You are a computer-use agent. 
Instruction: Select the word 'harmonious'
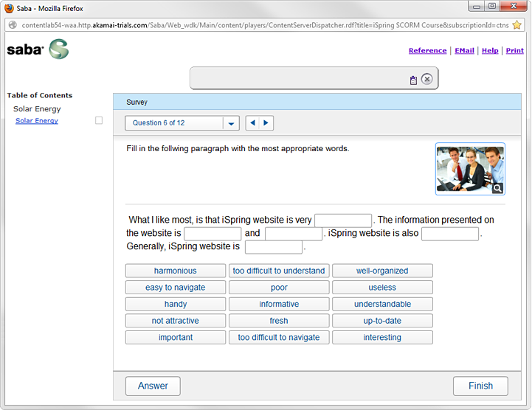pos(176,271)
